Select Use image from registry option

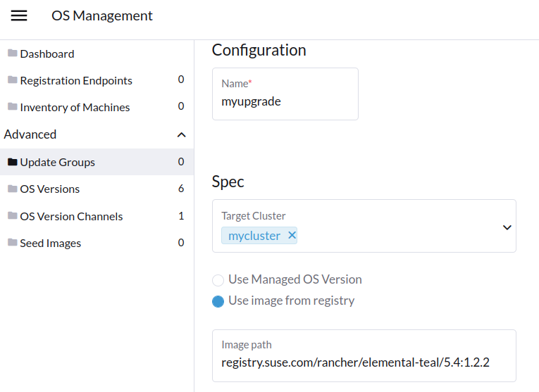click(218, 301)
